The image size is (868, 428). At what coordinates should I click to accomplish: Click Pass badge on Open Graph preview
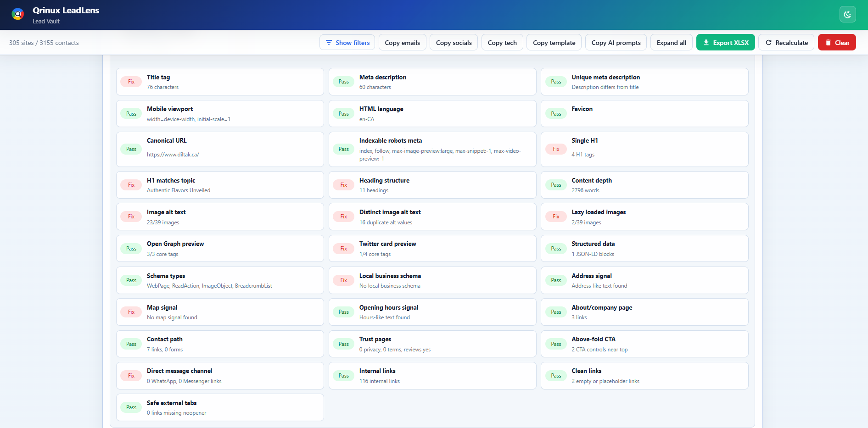tap(131, 249)
